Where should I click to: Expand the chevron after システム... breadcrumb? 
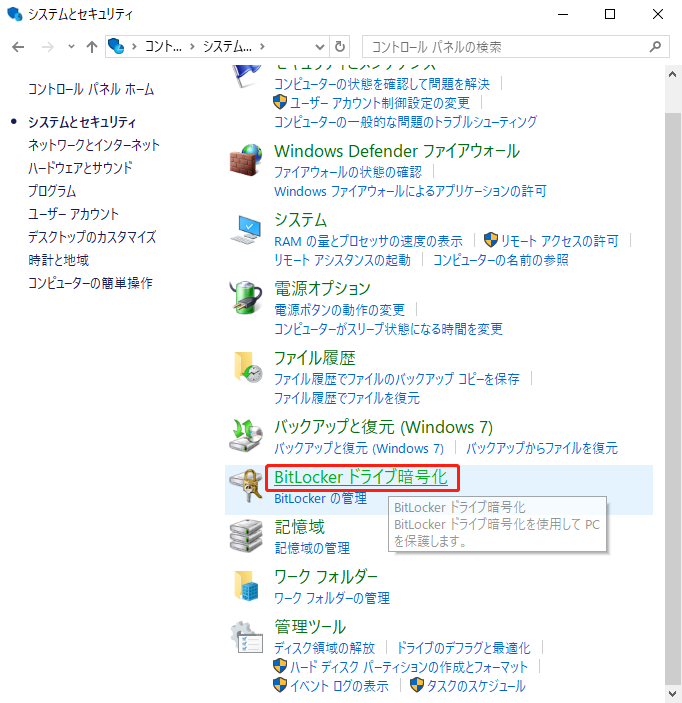click(x=262, y=47)
